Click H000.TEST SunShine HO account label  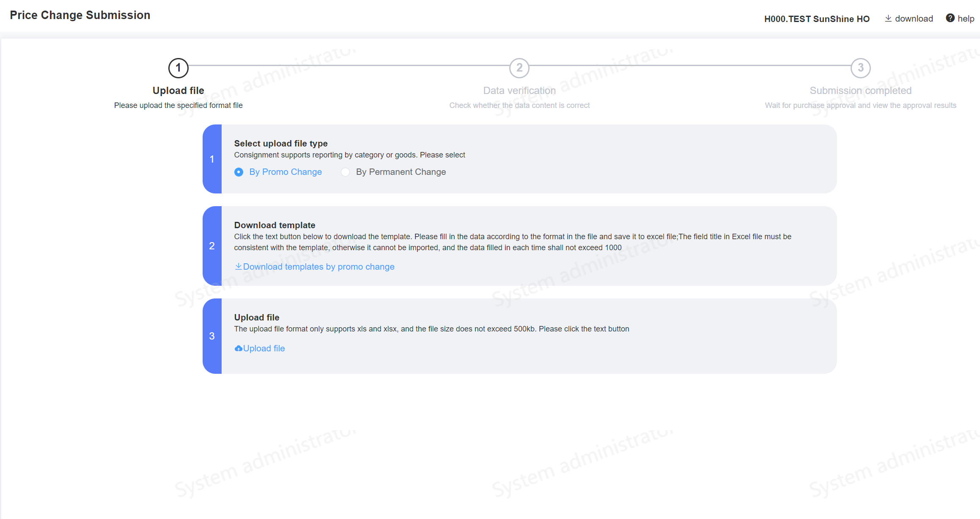[817, 19]
